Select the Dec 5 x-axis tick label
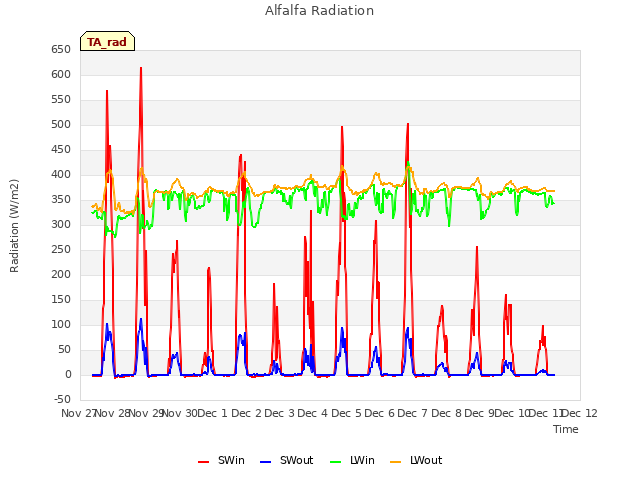 [346, 413]
